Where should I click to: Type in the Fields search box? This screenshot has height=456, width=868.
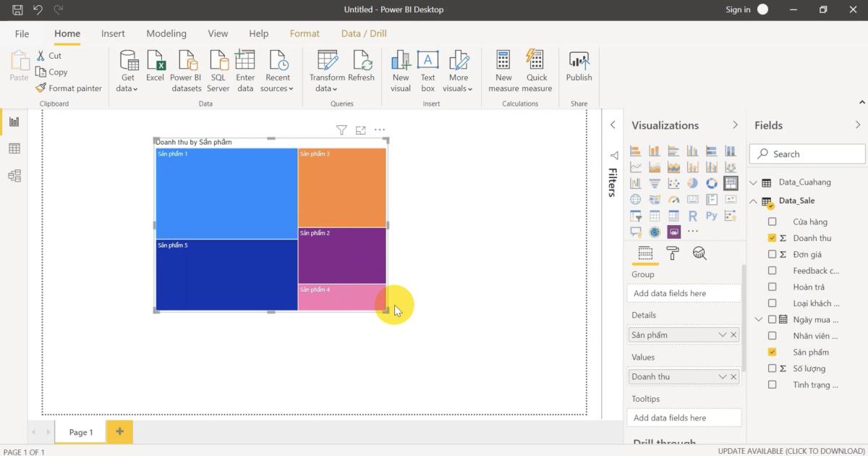click(807, 153)
